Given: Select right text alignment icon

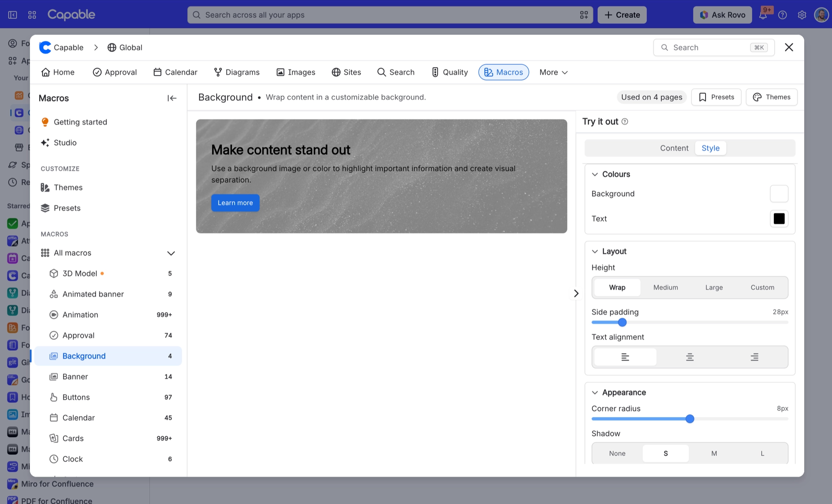Looking at the screenshot, I should [x=754, y=357].
